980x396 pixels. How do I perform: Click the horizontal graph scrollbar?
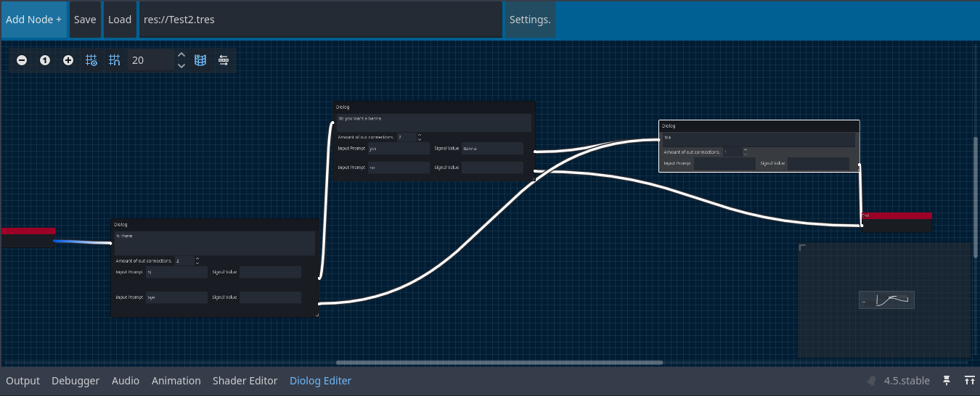499,363
